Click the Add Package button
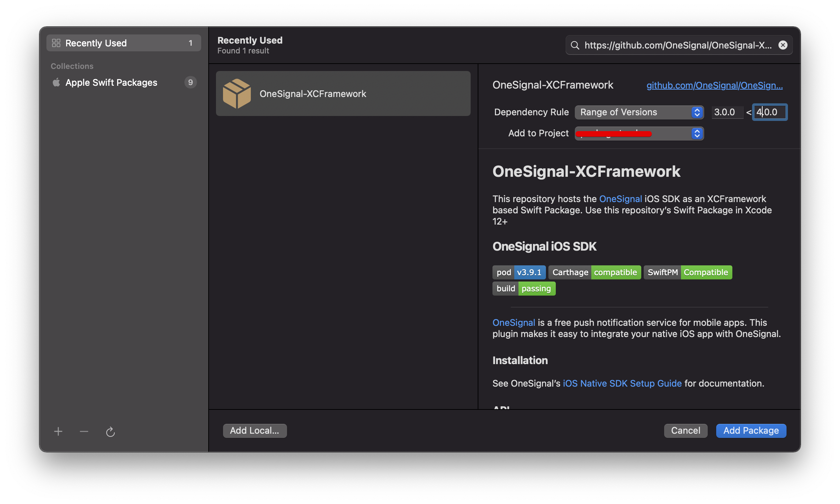 tap(751, 431)
